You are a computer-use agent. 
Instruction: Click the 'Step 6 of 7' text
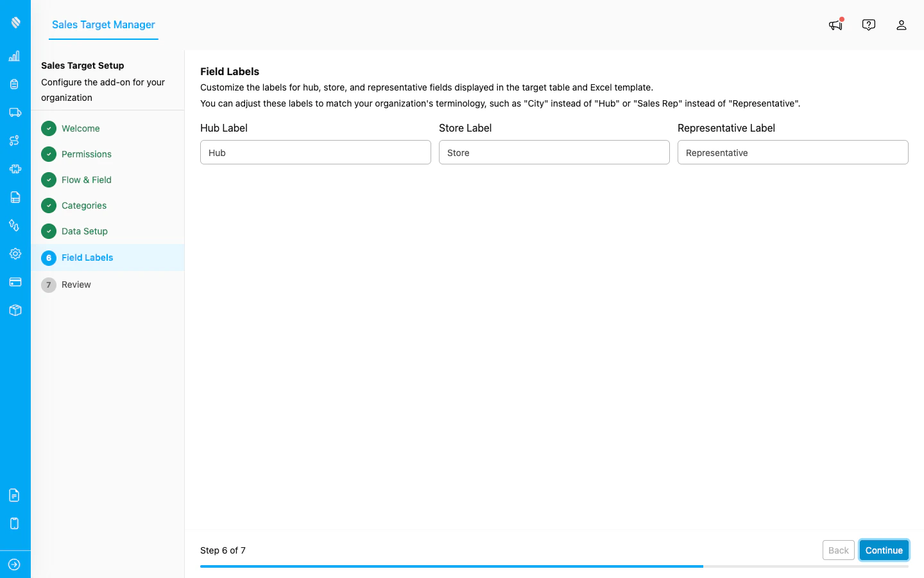pos(223,550)
